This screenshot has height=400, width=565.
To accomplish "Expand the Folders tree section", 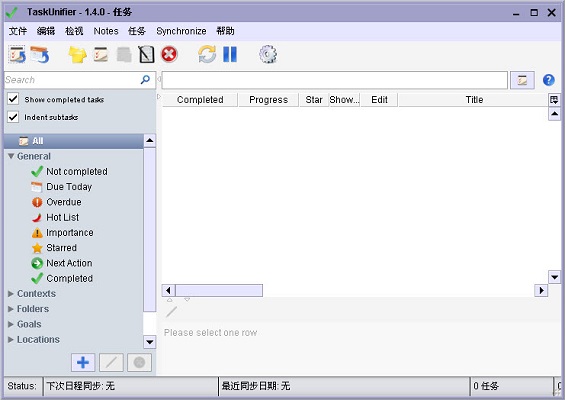I will pyautogui.click(x=11, y=309).
